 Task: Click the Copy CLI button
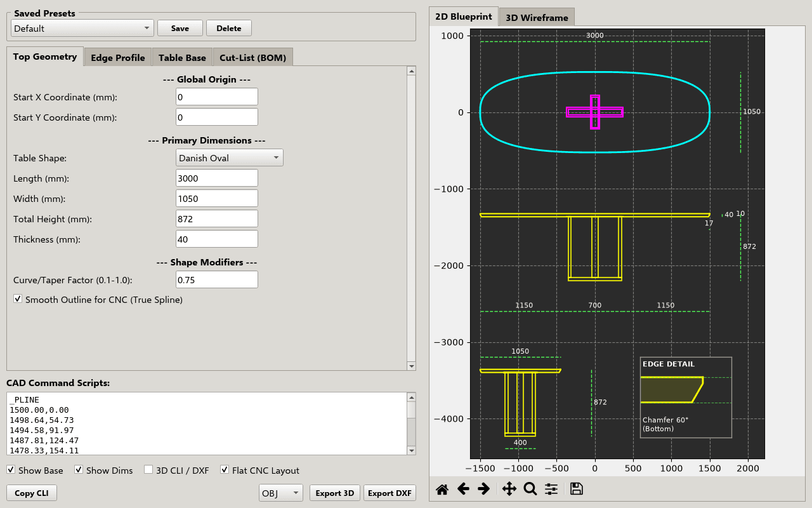32,493
